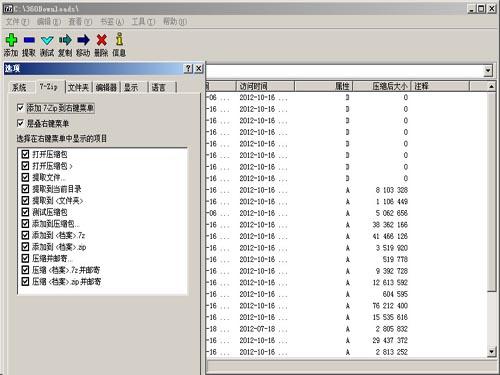Open the 编辑(E) menu
Viewport: 500px width, 375px height.
click(x=49, y=22)
